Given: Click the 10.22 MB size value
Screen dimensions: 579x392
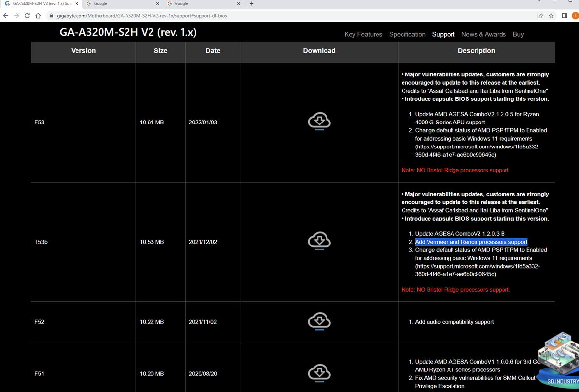Looking at the screenshot, I should pos(152,322).
